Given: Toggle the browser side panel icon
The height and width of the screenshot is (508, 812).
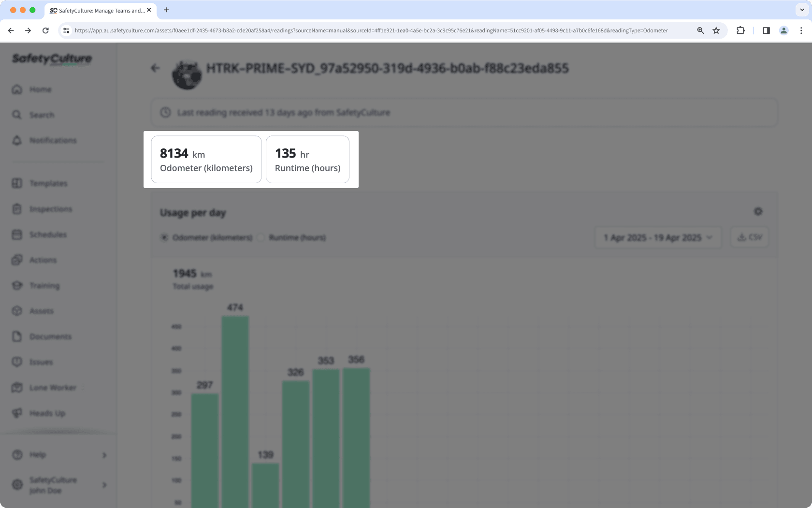Looking at the screenshot, I should pos(766,30).
